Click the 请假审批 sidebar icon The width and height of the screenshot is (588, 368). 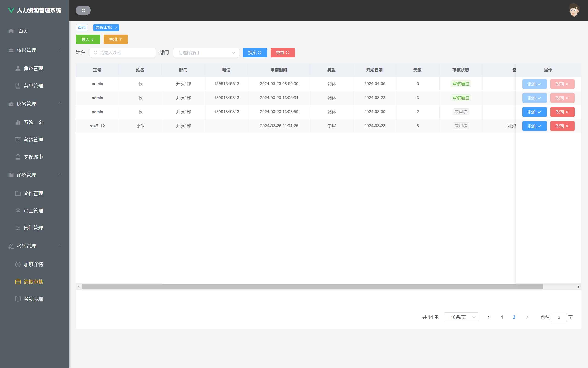(18, 282)
